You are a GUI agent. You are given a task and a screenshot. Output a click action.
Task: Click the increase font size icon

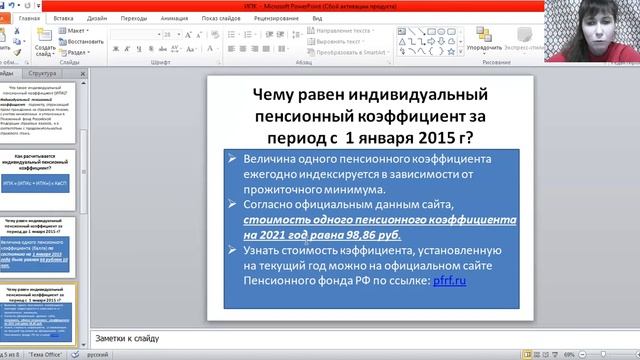pos(188,35)
